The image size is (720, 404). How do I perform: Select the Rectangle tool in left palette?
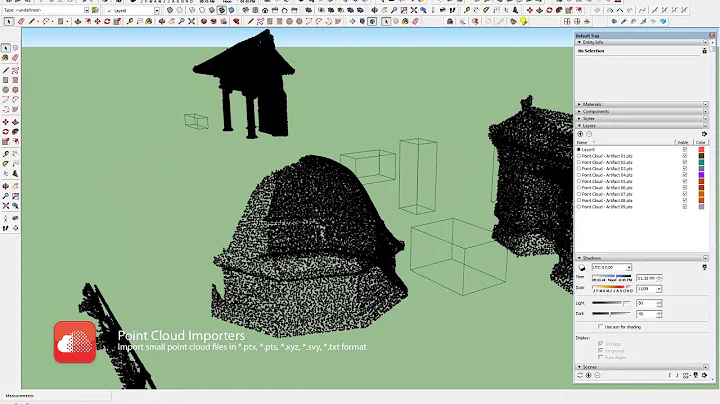coord(6,80)
